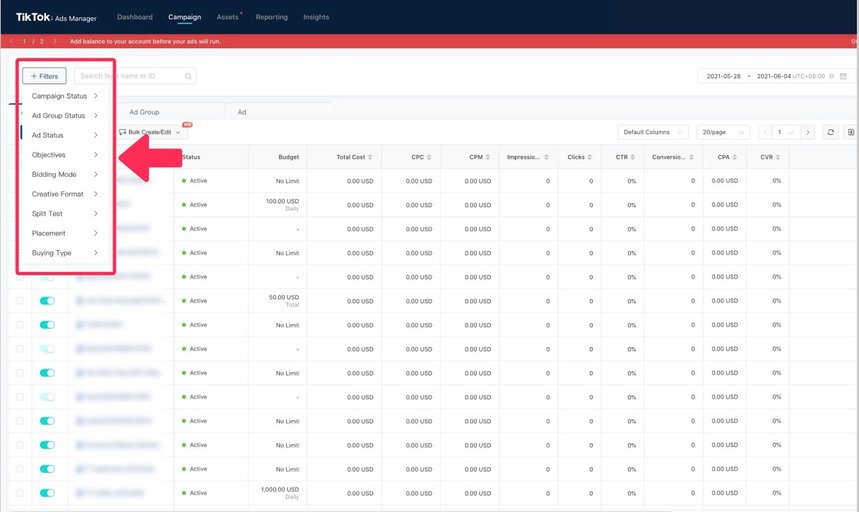Show next notification in red banner
The image size is (859, 512).
click(55, 42)
